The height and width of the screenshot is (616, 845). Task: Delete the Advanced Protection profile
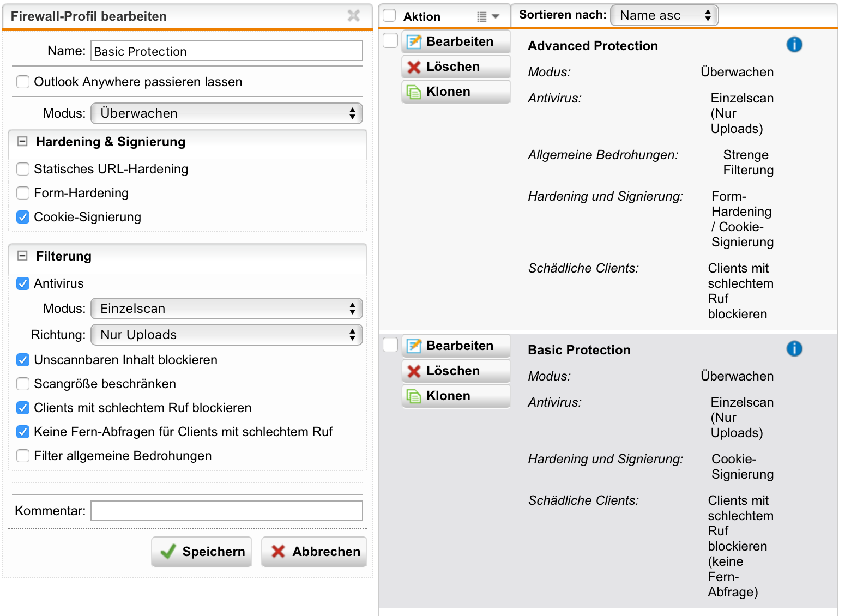click(456, 67)
